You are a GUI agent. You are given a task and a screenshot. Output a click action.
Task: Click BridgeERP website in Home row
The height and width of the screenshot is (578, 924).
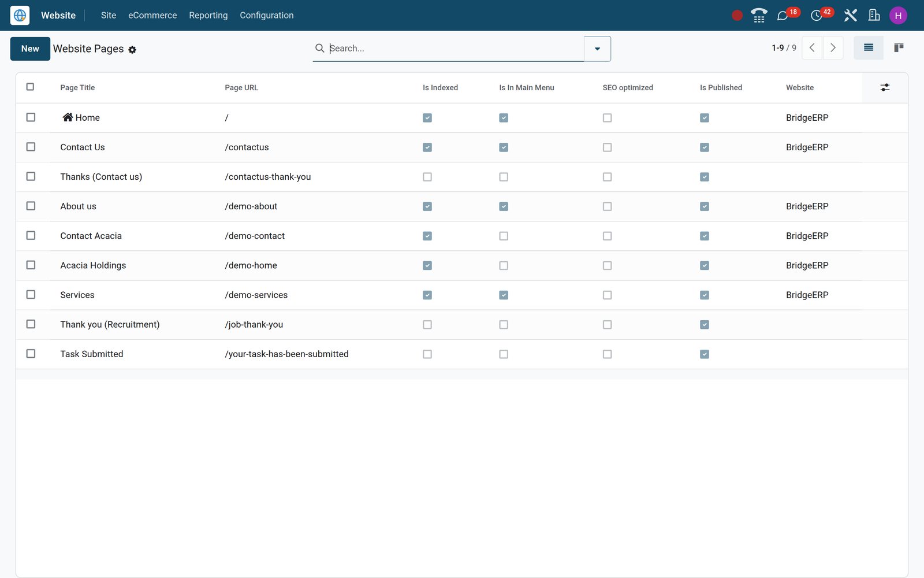[x=807, y=118]
